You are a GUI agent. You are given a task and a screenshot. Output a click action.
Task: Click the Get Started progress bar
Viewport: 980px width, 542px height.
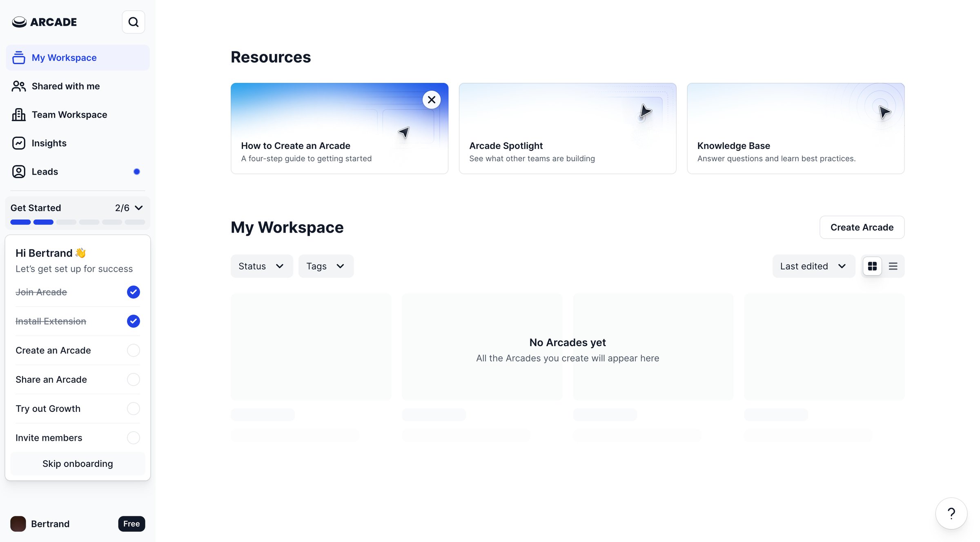coord(78,222)
